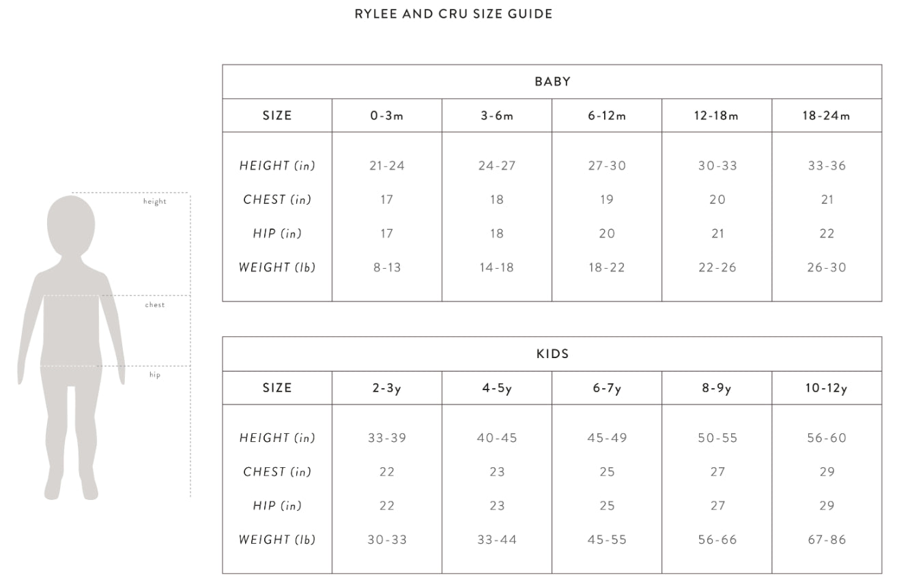Click the kids height value 40-45
897x588 pixels.
(497, 438)
